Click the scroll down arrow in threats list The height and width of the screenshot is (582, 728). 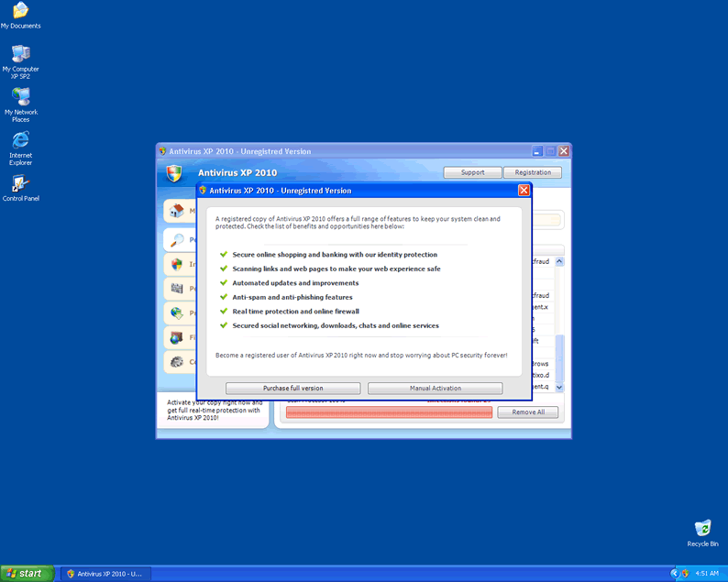[x=560, y=388]
